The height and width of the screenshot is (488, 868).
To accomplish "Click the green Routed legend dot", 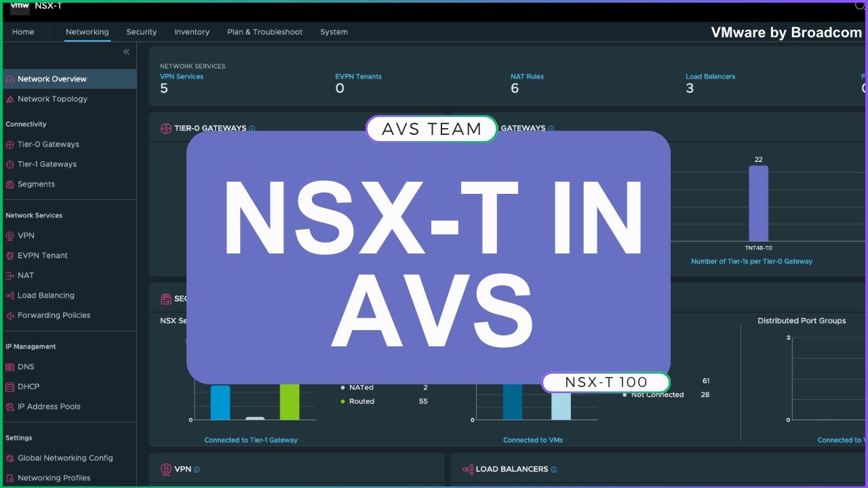I will 342,402.
